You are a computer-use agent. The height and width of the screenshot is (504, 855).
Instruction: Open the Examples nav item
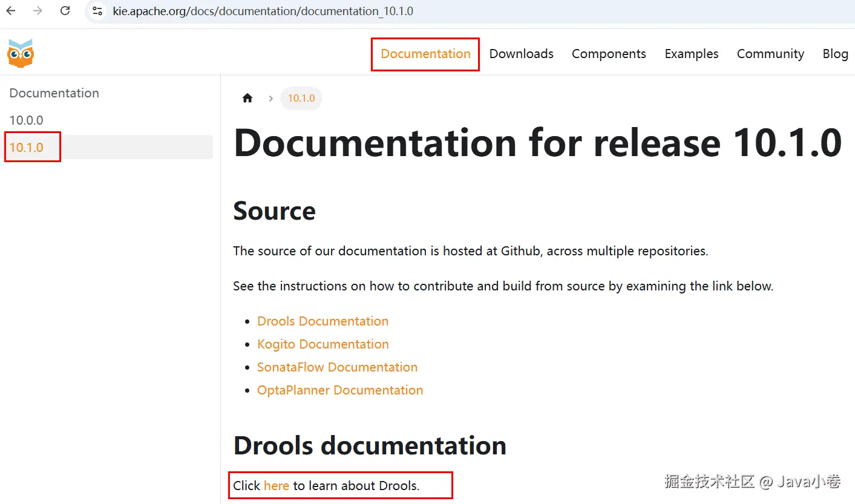[x=692, y=54]
